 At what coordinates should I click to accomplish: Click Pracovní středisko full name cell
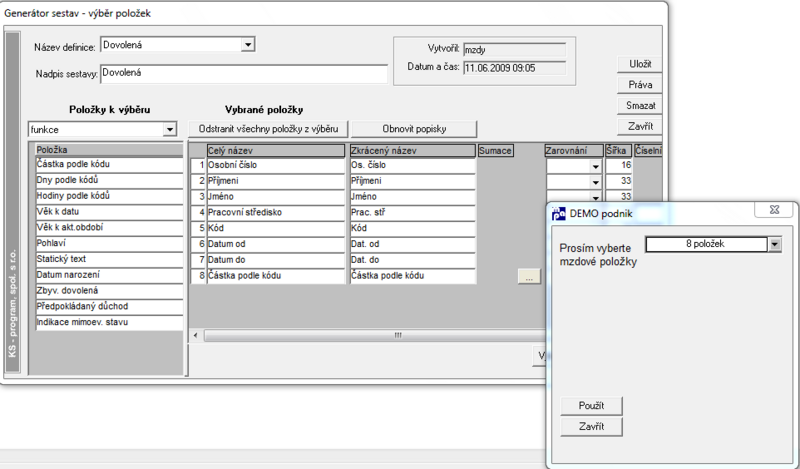(276, 213)
